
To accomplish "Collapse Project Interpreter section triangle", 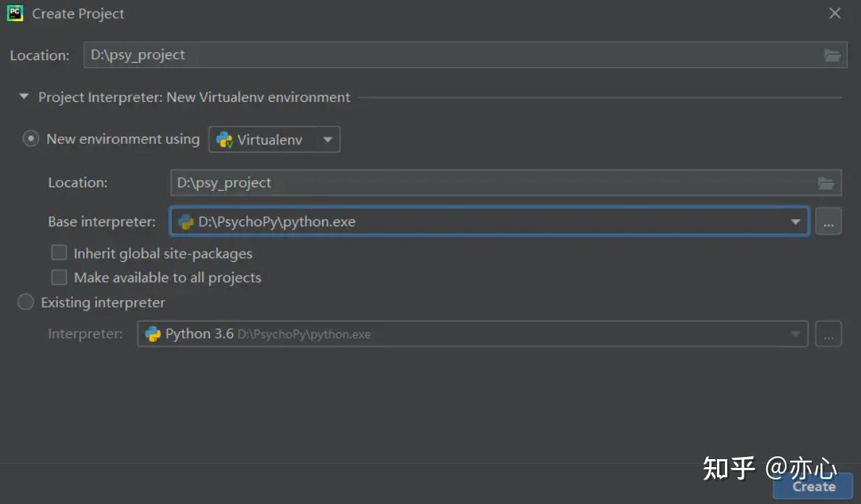I will pyautogui.click(x=24, y=97).
